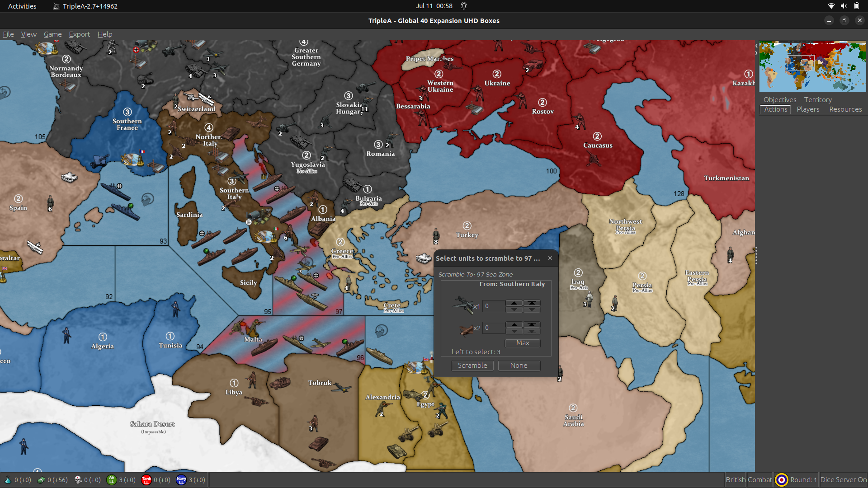Increase fighter x2 count by one
Image resolution: width=868 pixels, height=488 pixels.
pos(514,324)
